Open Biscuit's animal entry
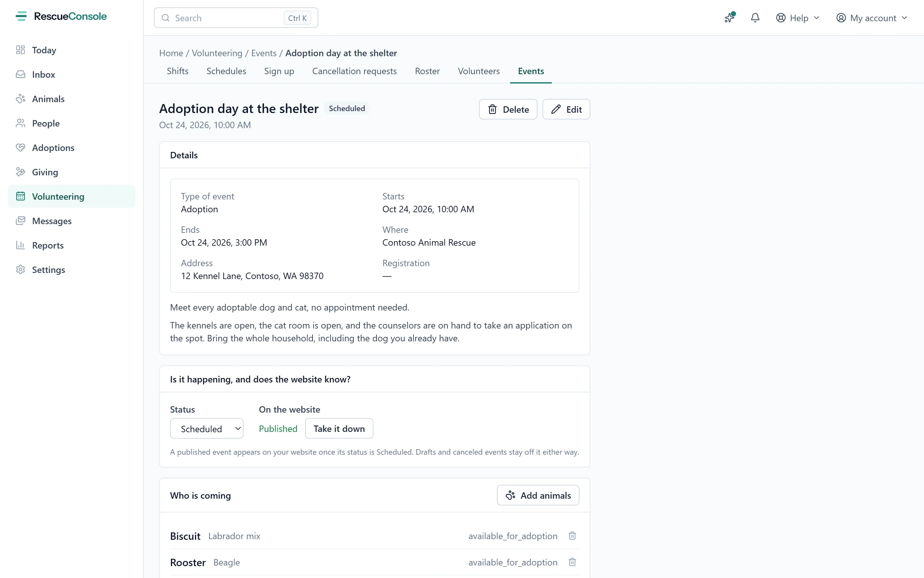The width and height of the screenshot is (924, 578). pos(185,536)
